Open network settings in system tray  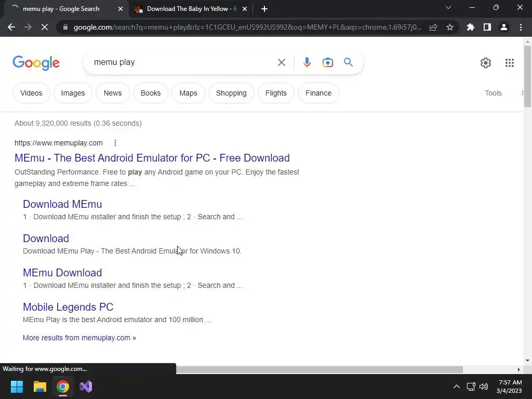[x=471, y=387]
